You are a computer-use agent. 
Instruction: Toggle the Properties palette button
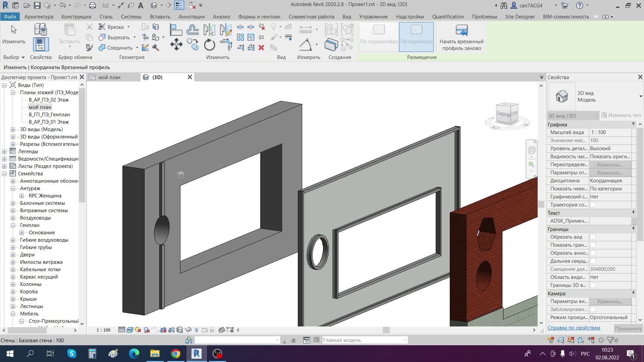[41, 44]
